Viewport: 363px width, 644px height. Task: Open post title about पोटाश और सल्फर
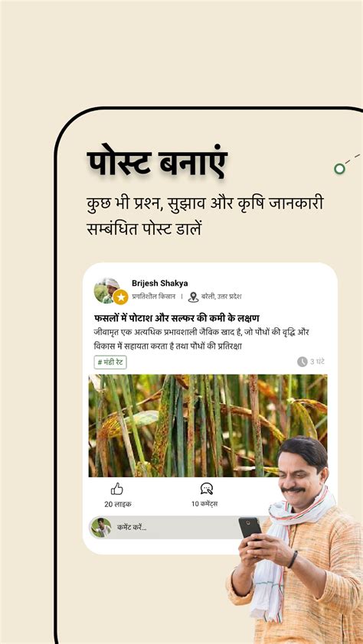pos(176,318)
